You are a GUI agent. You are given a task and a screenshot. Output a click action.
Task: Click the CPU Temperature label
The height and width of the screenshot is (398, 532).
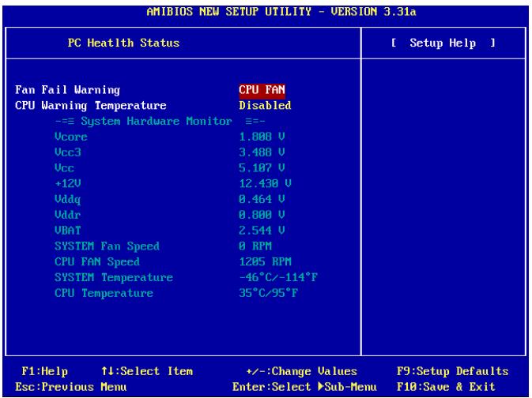104,293
